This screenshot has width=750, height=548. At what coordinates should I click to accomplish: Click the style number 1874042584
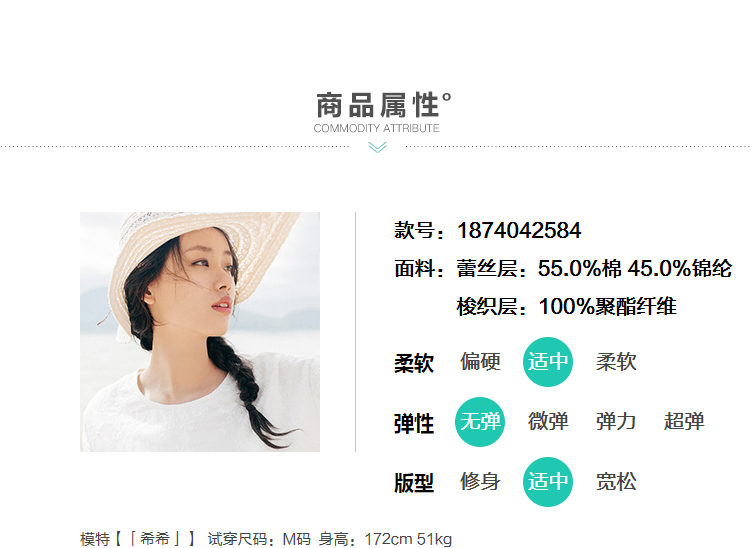click(x=519, y=230)
